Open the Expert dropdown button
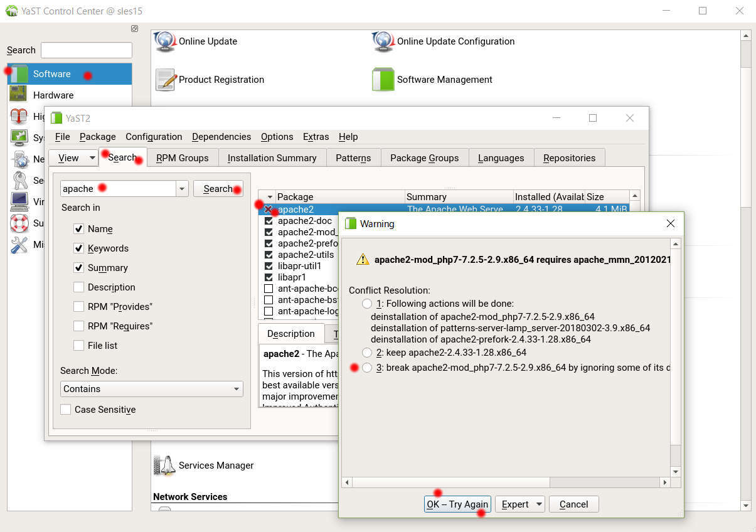The width and height of the screenshot is (756, 532). coord(519,504)
